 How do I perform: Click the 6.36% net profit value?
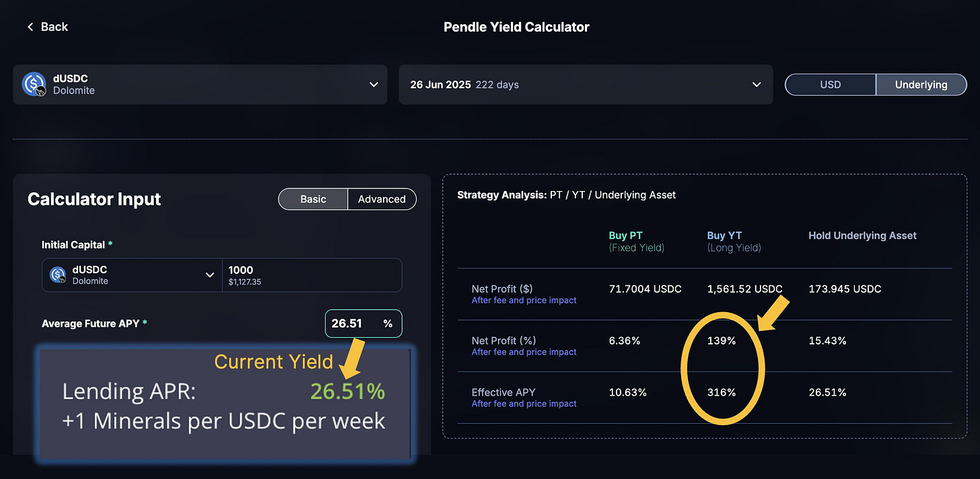[624, 341]
